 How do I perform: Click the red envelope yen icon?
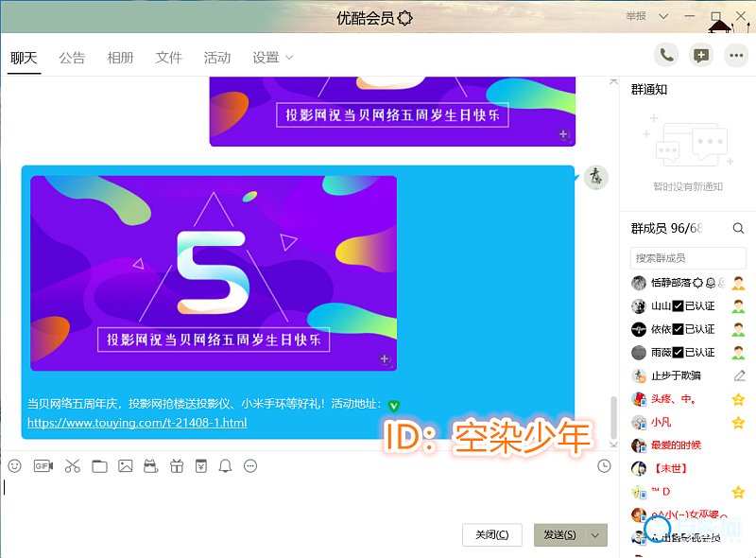200,466
